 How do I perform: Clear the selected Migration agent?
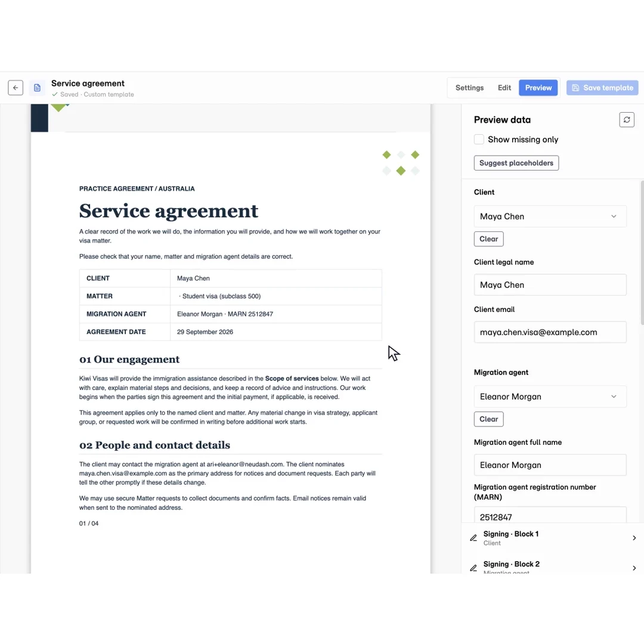pos(488,419)
